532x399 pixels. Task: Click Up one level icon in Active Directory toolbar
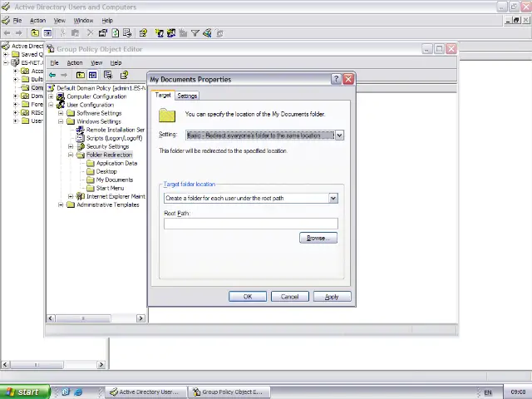pyautogui.click(x=35, y=33)
